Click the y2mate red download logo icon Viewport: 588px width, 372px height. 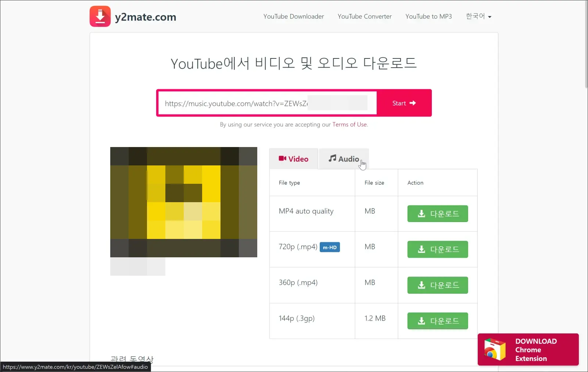coord(100,16)
